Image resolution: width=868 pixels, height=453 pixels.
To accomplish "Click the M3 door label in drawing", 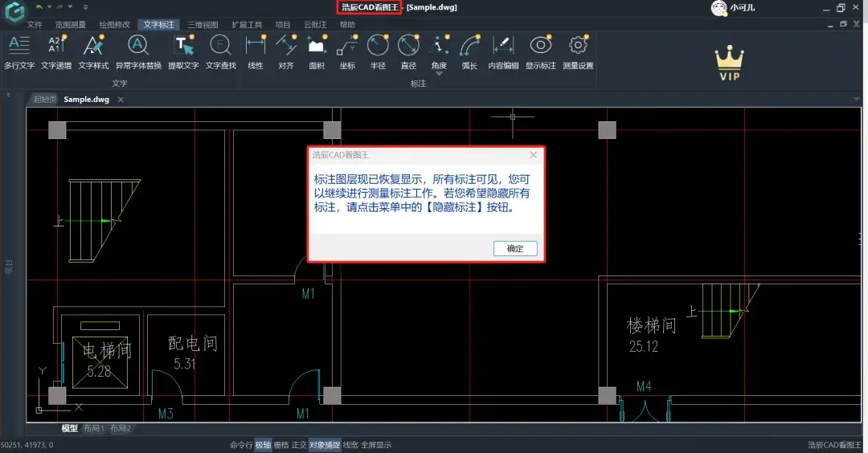I will click(166, 414).
